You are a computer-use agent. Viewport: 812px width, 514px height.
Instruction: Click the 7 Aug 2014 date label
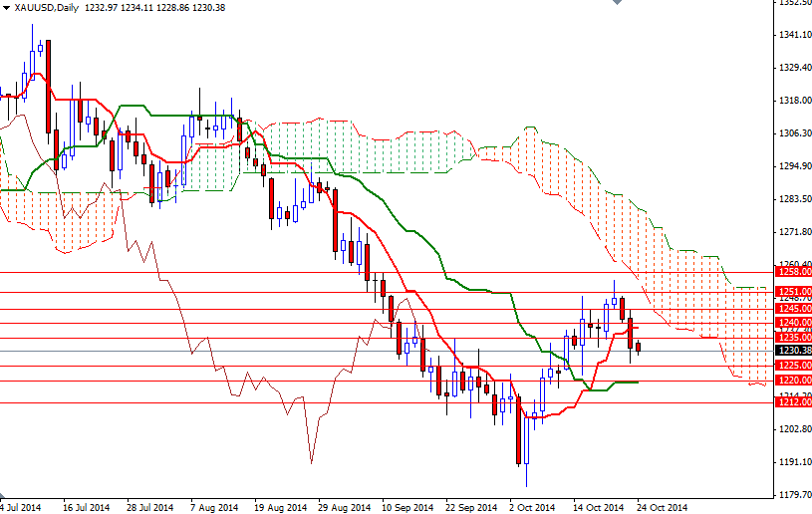click(x=213, y=505)
